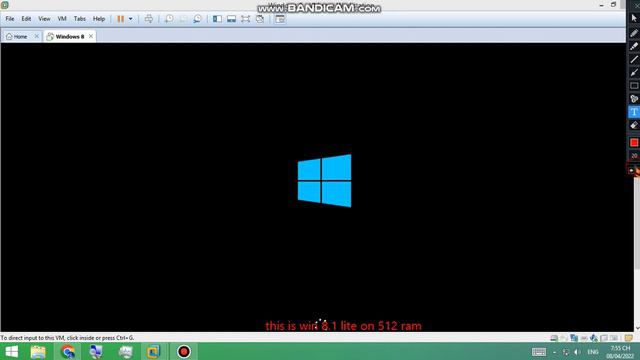This screenshot has height=360, width=640.
Task: Open the View menu
Action: 44,19
